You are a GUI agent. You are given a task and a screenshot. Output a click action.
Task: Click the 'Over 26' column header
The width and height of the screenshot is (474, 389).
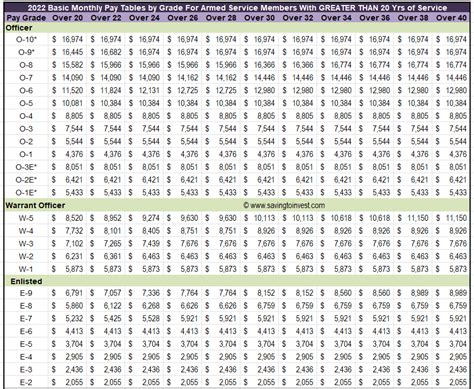(x=183, y=18)
